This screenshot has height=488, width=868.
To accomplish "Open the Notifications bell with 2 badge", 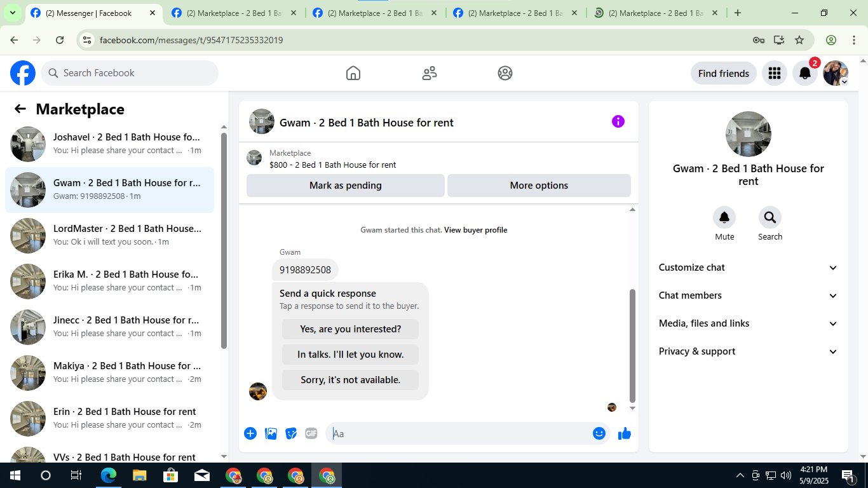I will 805,73.
